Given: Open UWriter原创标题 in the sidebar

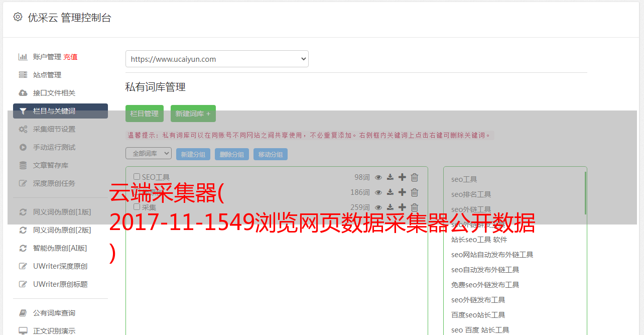Looking at the screenshot, I should (60, 284).
